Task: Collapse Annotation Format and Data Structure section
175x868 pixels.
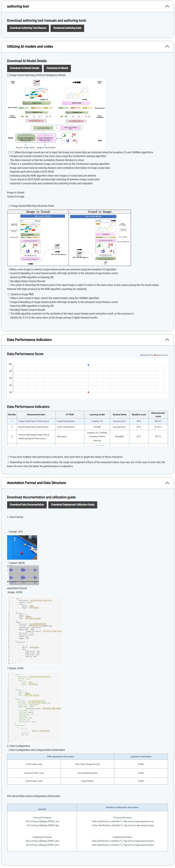Action: pos(167,483)
